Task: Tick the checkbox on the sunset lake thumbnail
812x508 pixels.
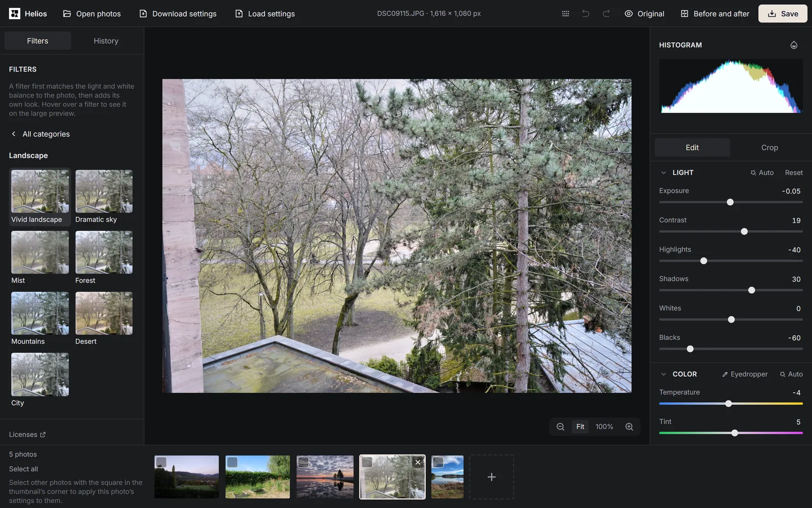Action: (x=303, y=462)
